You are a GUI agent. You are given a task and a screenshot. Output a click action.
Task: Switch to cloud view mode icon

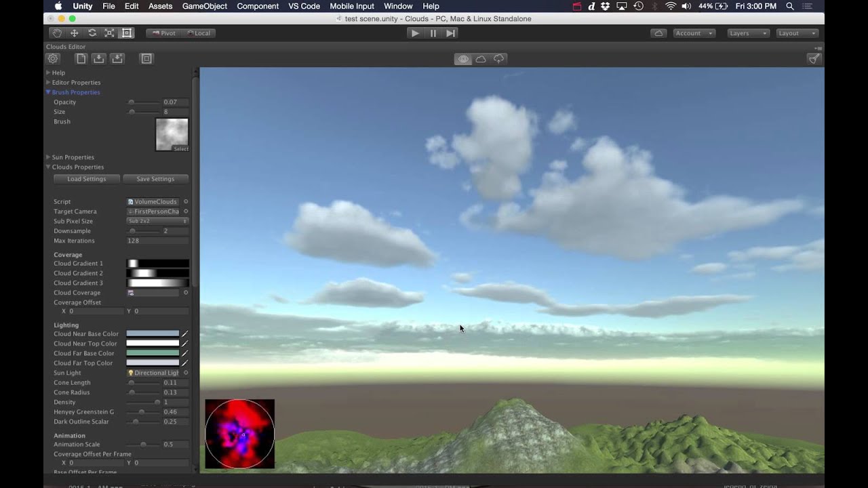(x=481, y=59)
